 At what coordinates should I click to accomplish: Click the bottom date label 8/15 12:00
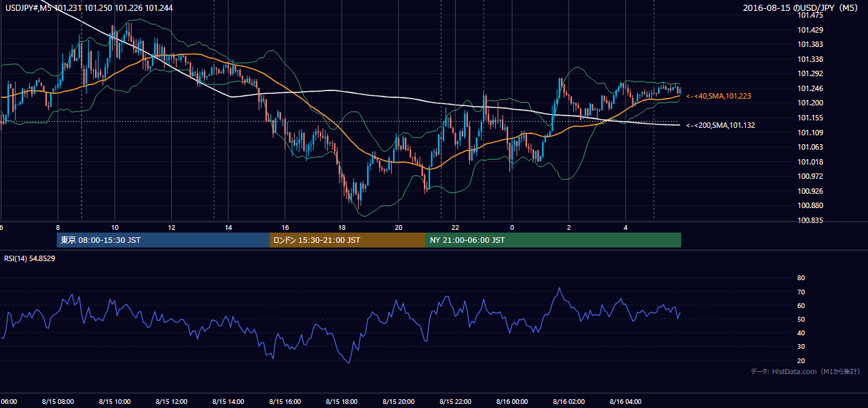[x=171, y=402]
